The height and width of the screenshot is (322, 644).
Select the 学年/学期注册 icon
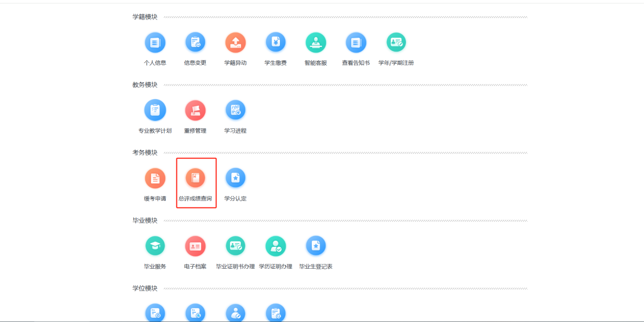pyautogui.click(x=396, y=43)
